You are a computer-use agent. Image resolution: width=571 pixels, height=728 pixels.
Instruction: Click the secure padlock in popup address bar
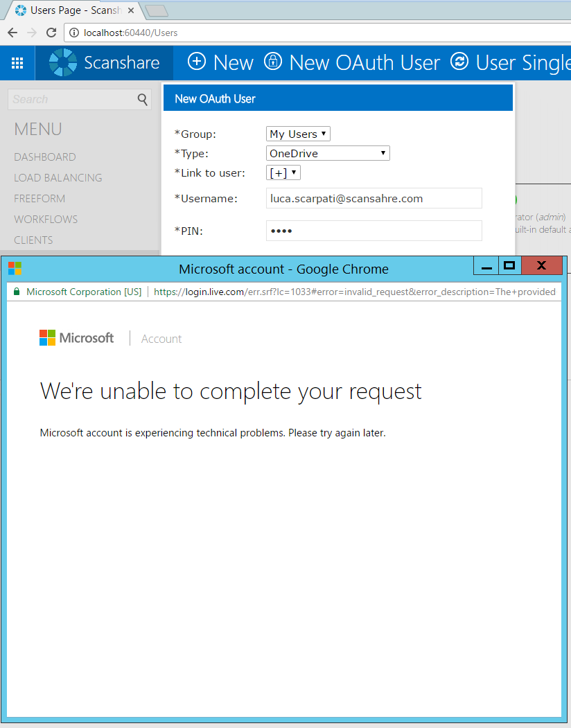17,292
